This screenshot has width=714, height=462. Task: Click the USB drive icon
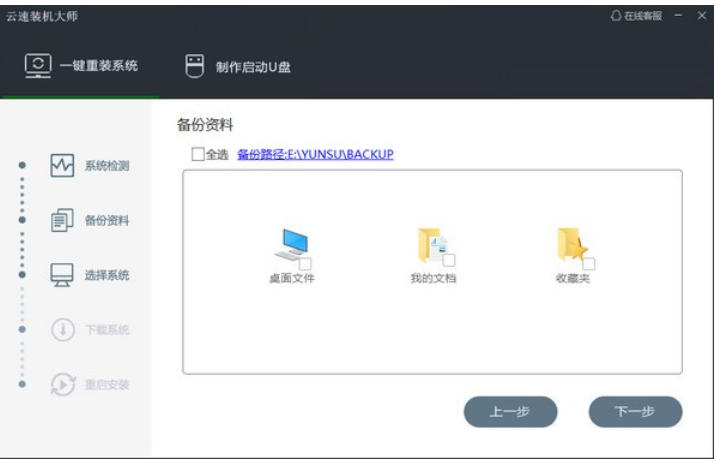click(194, 66)
